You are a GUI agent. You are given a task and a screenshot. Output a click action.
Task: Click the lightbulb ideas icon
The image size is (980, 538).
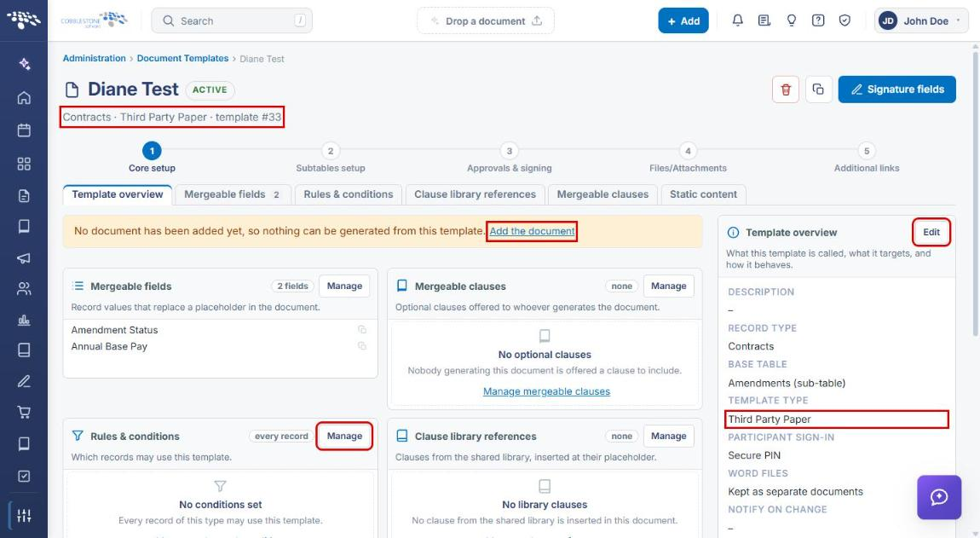[x=792, y=20]
